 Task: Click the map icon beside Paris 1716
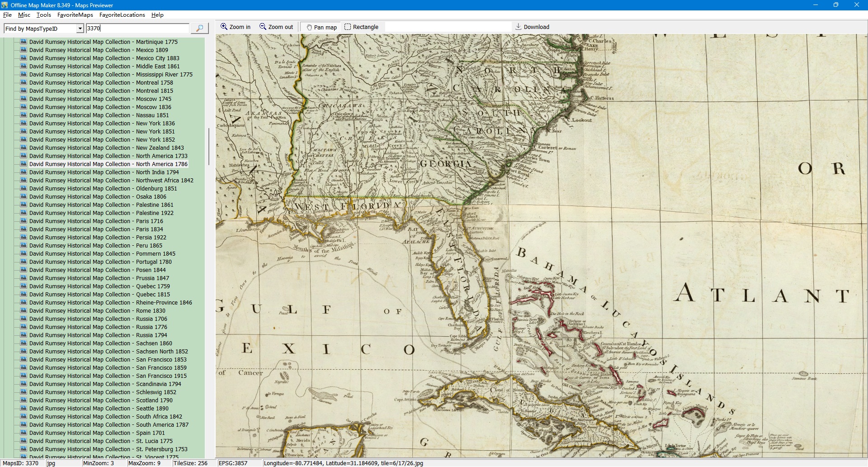[24, 221]
